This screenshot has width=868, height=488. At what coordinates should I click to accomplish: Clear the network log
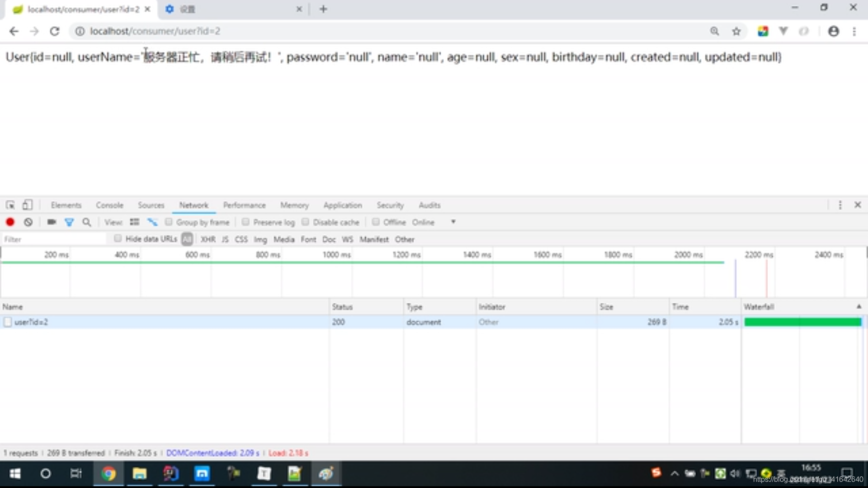coord(28,222)
